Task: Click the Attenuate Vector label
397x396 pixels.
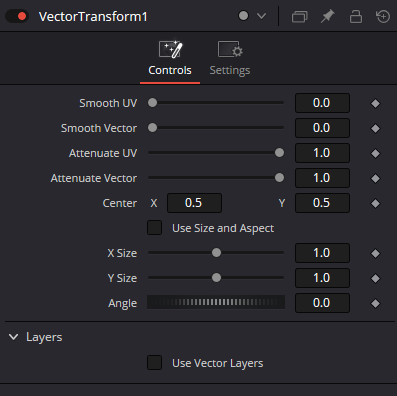Action: 94,178
